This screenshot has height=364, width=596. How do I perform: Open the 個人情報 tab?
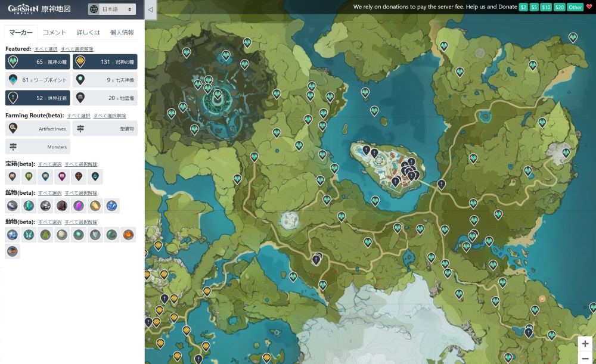[122, 33]
